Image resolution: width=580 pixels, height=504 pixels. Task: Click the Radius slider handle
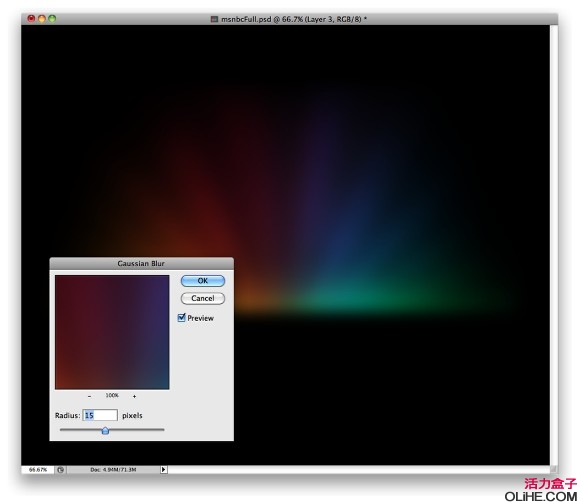pyautogui.click(x=105, y=430)
